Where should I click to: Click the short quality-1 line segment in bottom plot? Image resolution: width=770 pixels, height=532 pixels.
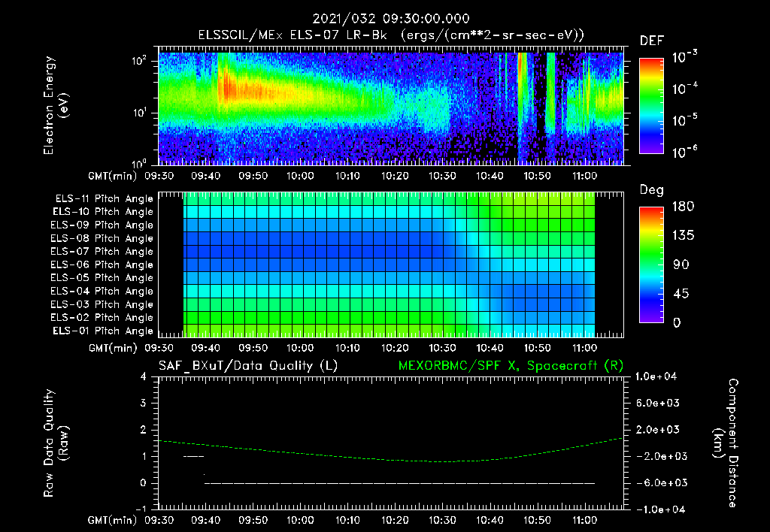coord(193,456)
